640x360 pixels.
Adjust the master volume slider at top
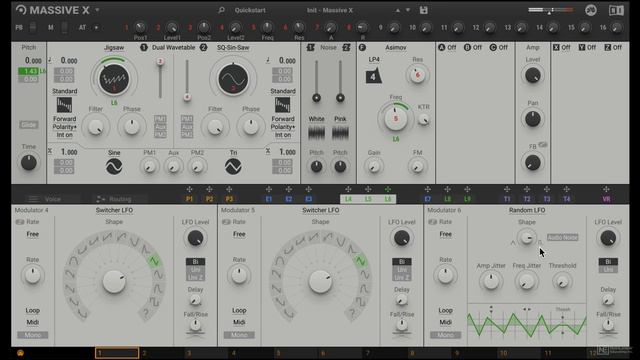(x=551, y=10)
